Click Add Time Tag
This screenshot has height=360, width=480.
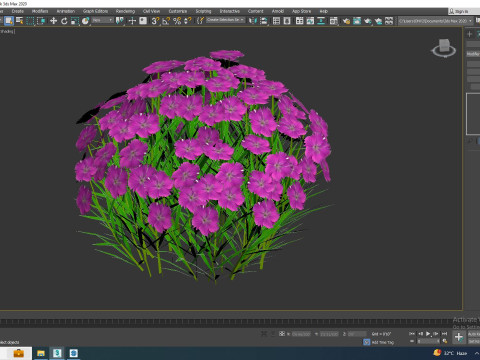tap(383, 342)
